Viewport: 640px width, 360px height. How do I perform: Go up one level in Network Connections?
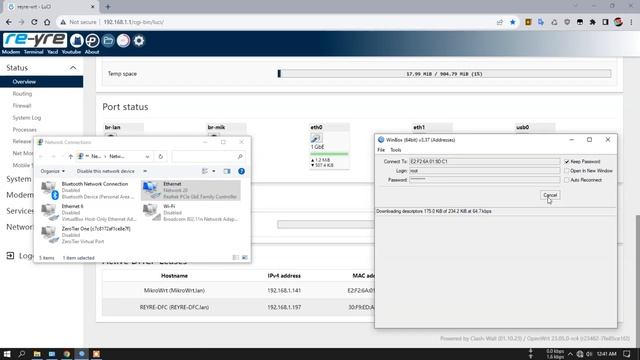click(71, 156)
